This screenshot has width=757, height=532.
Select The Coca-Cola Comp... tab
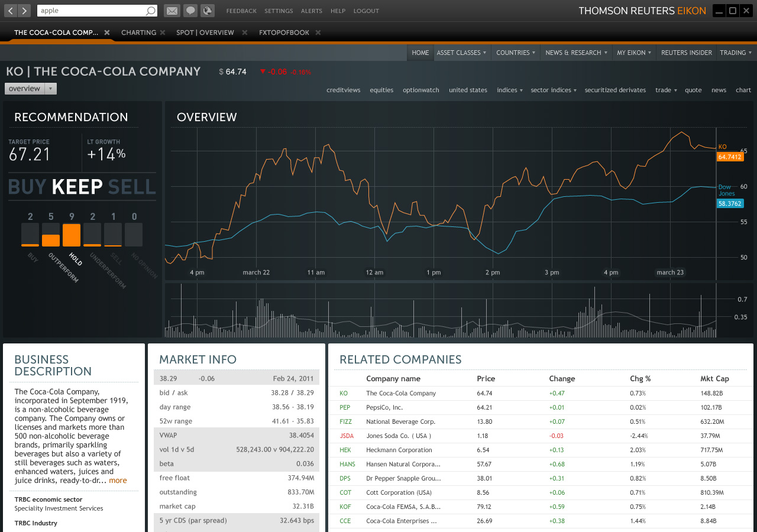click(56, 33)
